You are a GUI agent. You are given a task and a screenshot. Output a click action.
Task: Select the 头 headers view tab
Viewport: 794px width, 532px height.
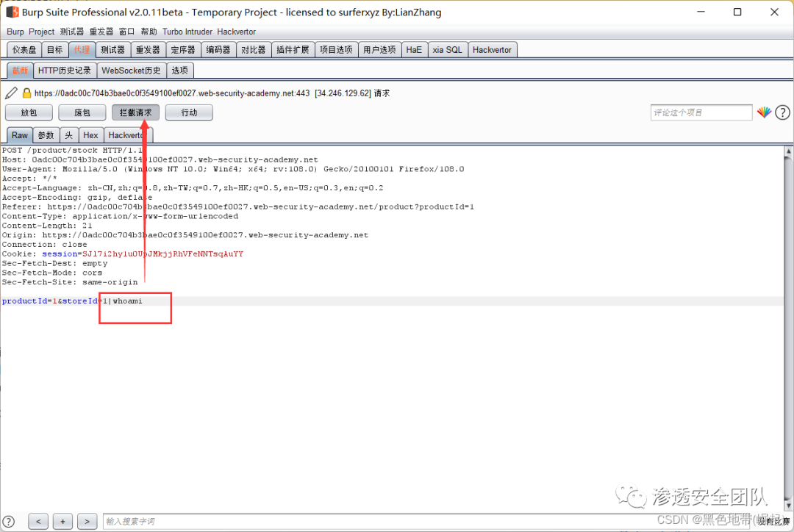point(69,135)
